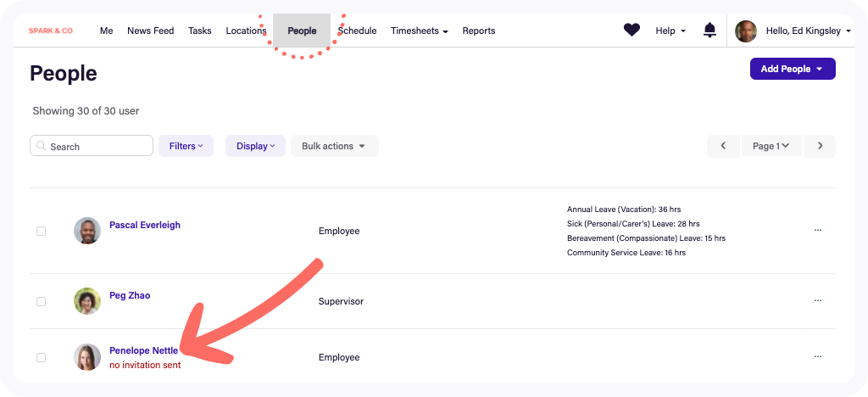This screenshot has width=868, height=397.
Task: Click 'Sick (Personal/Carer's) Leave: 28 hrs'
Action: pos(633,224)
